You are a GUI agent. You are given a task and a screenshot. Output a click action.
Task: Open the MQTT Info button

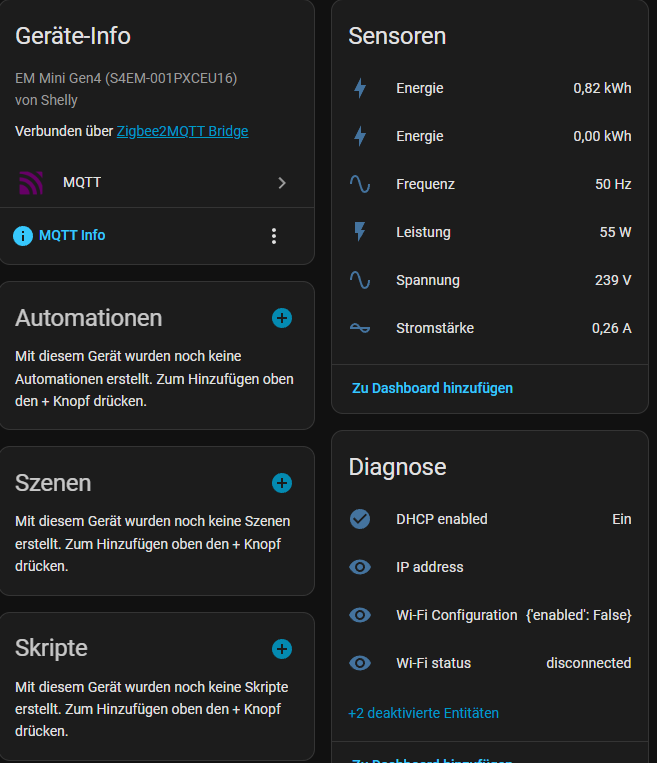click(x=72, y=236)
